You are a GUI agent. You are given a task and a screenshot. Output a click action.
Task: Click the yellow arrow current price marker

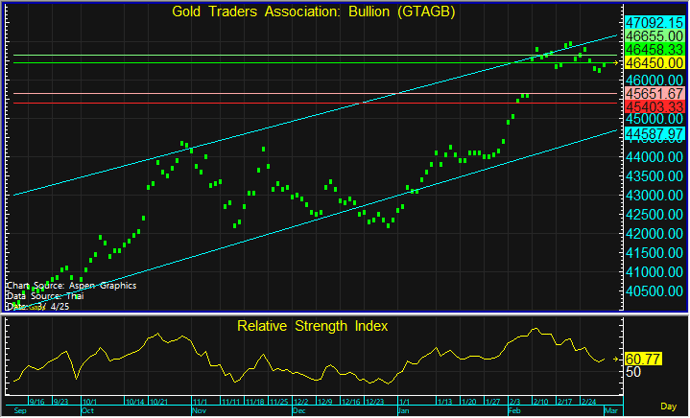tap(617, 63)
